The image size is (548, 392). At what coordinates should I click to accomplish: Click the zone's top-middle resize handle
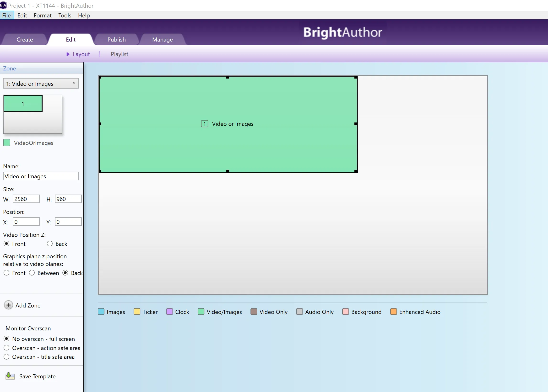coord(228,78)
